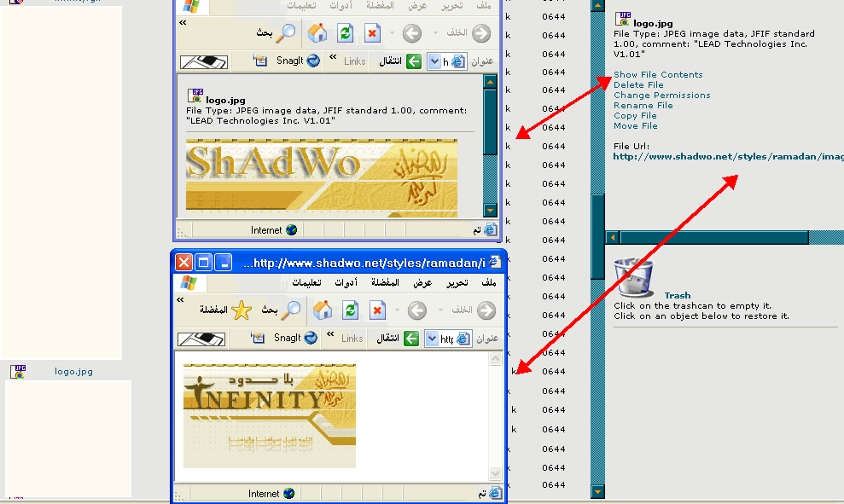844x504 pixels.
Task: Click the ShAdWo logo image preview
Action: 322,178
